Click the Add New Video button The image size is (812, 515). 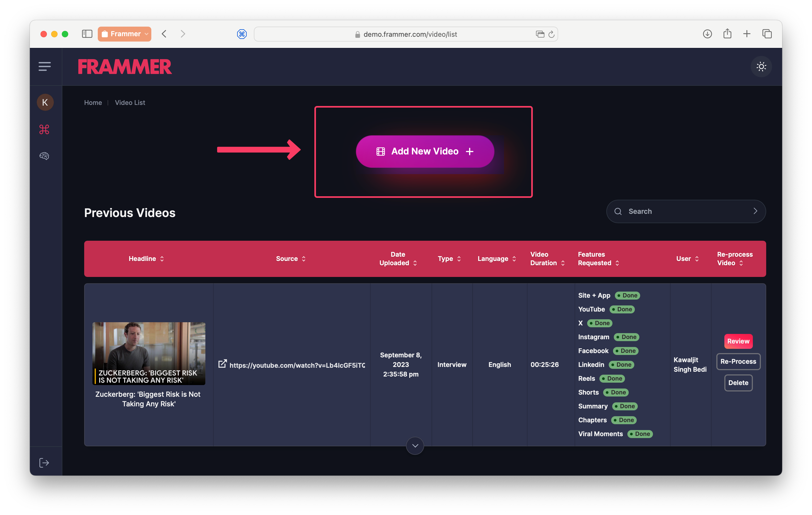click(x=425, y=152)
